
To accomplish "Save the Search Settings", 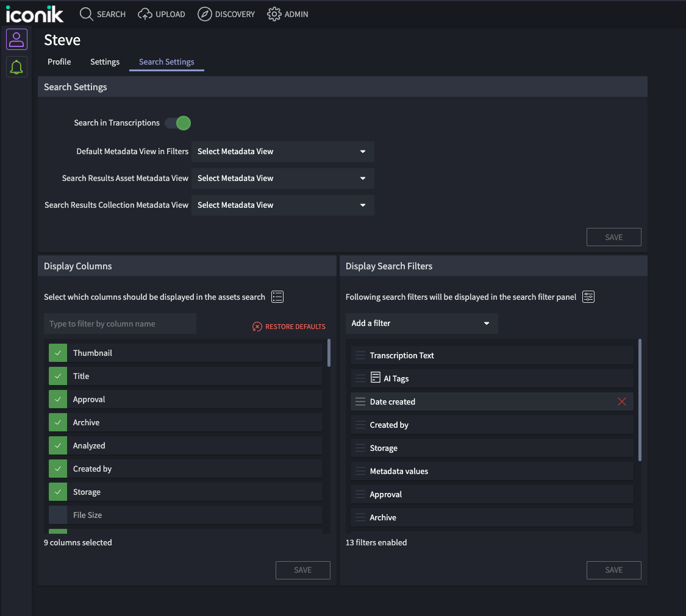I will pyautogui.click(x=613, y=237).
